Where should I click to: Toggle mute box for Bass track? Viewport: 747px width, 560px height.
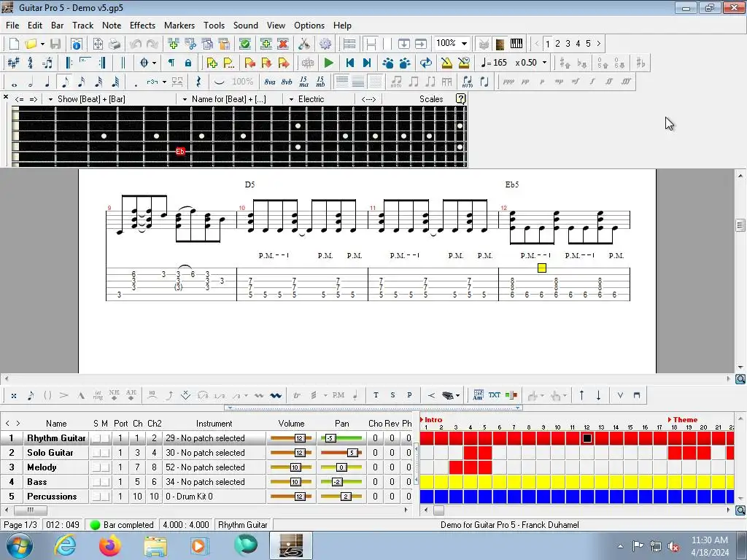coord(105,482)
